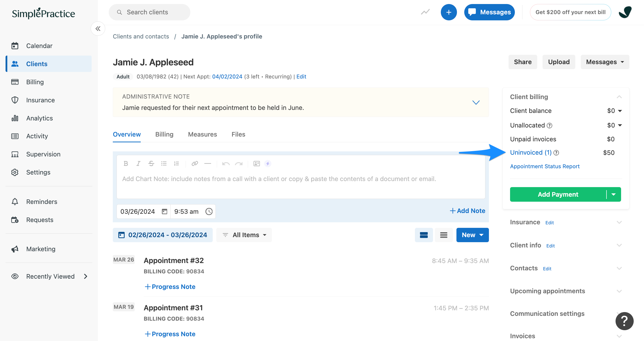Open the note time clock picker icon
The height and width of the screenshot is (341, 644).
[x=209, y=211]
